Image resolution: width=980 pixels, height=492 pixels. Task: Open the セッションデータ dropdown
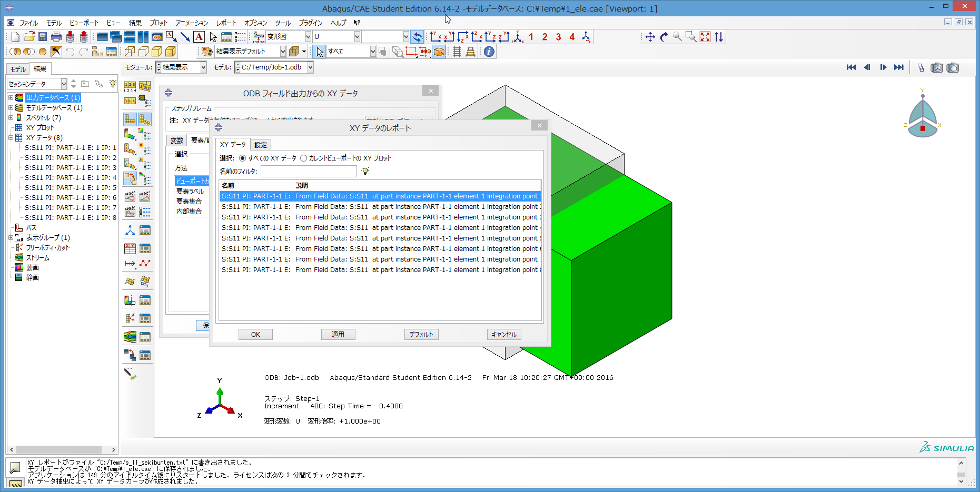(64, 84)
